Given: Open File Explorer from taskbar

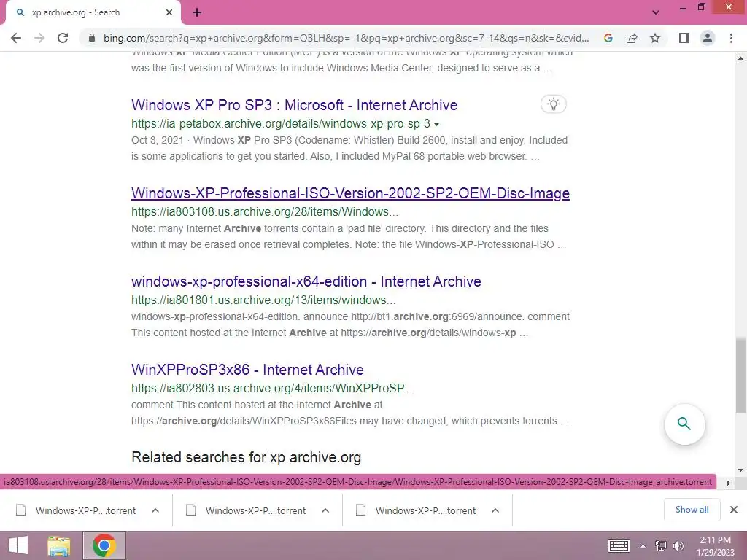Looking at the screenshot, I should 59,545.
